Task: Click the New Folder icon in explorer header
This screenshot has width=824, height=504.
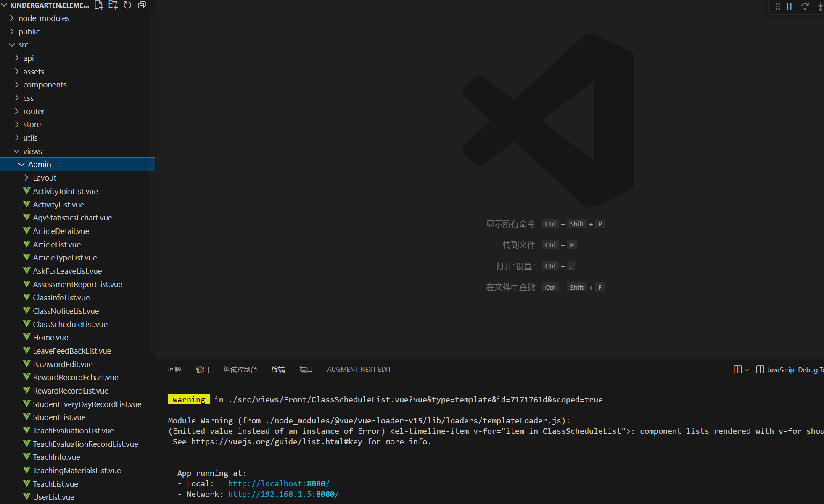Action: (x=113, y=5)
